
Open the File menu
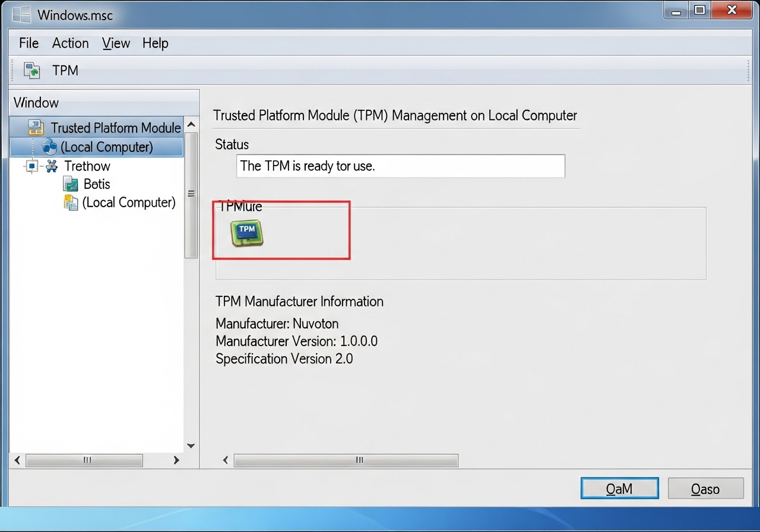28,43
